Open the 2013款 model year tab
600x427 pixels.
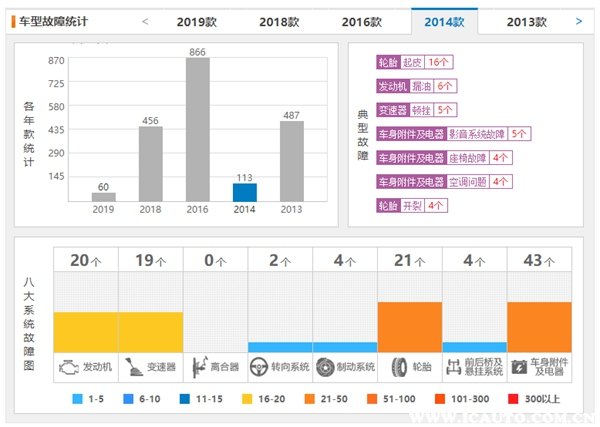point(527,21)
